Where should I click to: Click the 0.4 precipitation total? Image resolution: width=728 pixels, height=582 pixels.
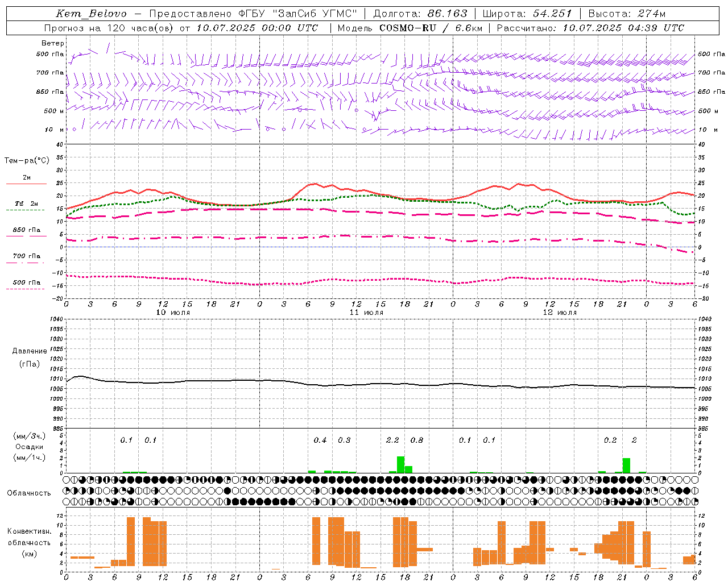tap(320, 440)
